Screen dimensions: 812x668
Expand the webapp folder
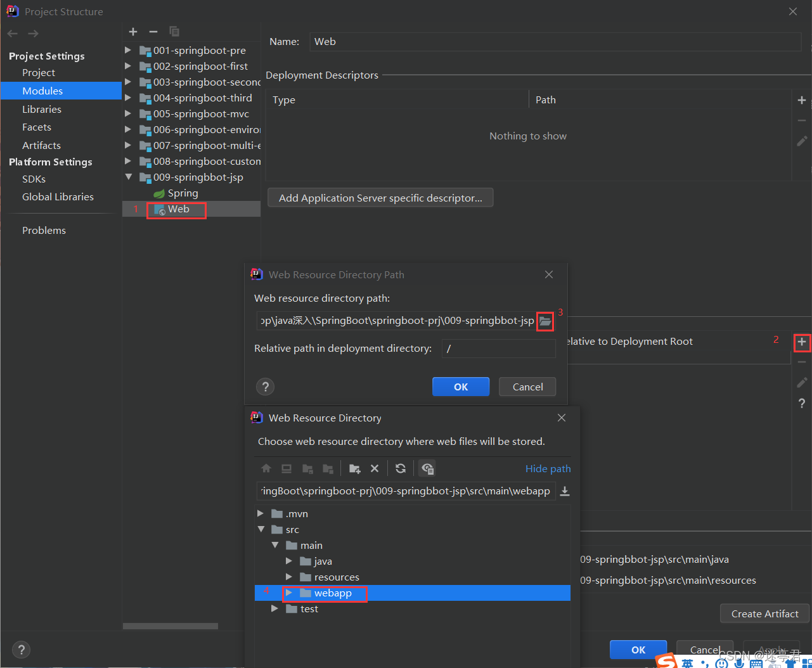click(289, 593)
